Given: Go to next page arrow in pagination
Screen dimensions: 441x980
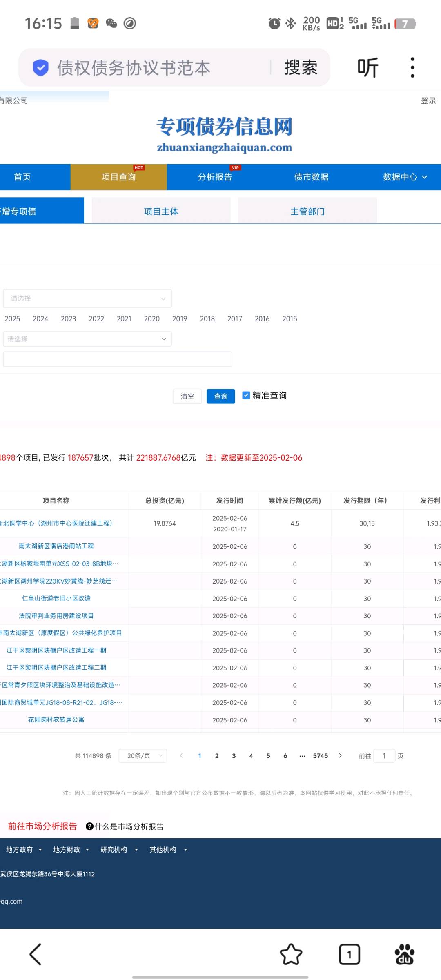Looking at the screenshot, I should tap(340, 755).
